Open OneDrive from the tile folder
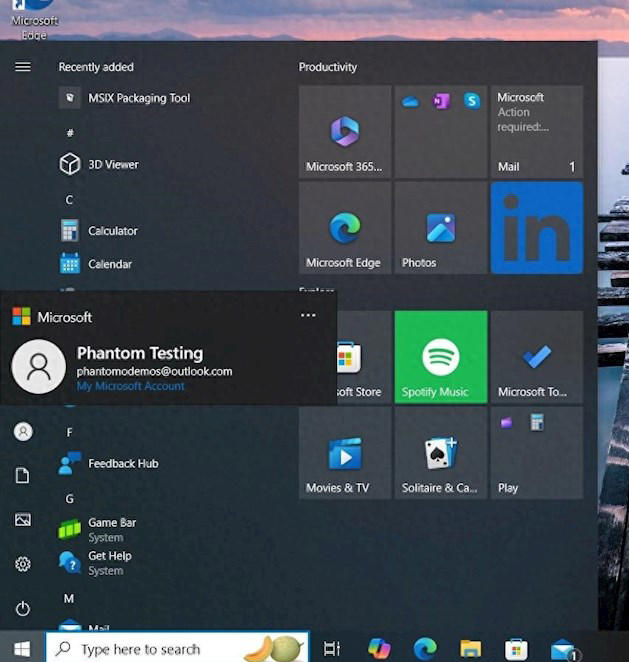Image resolution: width=629 pixels, height=662 pixels. pyautogui.click(x=411, y=101)
